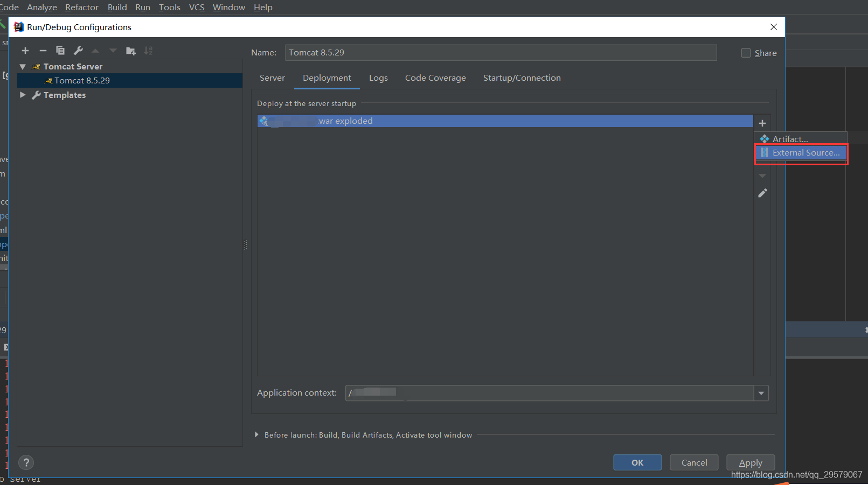Image resolution: width=868 pixels, height=485 pixels.
Task: Move the configuration down in the list
Action: [x=113, y=51]
